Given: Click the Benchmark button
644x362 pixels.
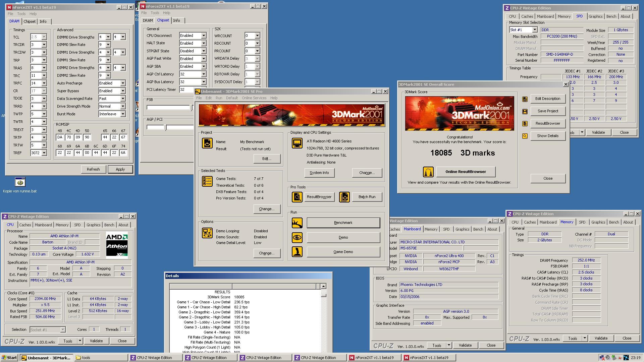Looking at the screenshot, I should coord(343,223).
